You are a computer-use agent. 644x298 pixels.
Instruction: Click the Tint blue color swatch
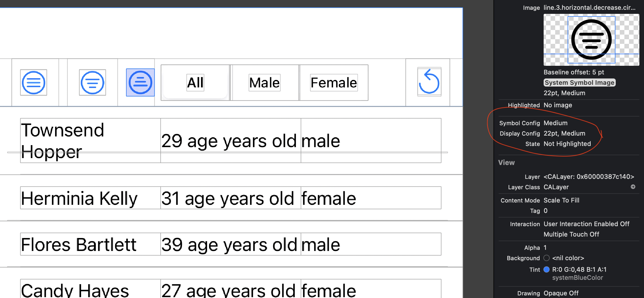pos(547,269)
